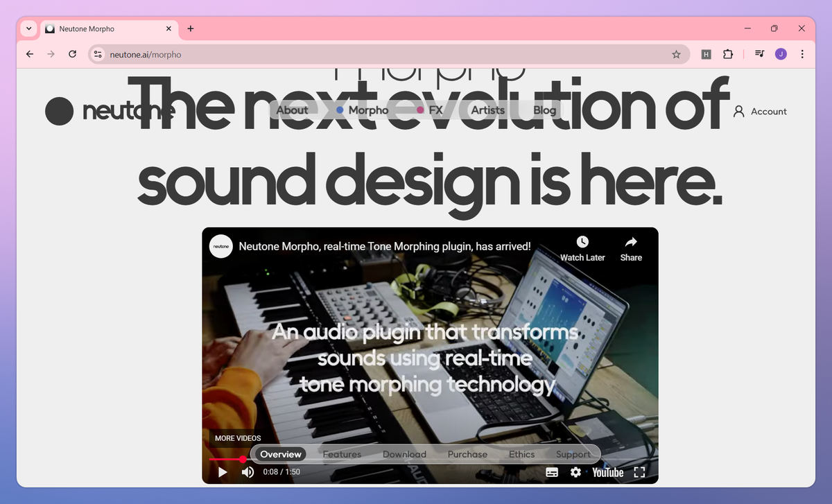
Task: Reload the current page
Action: coord(72,54)
